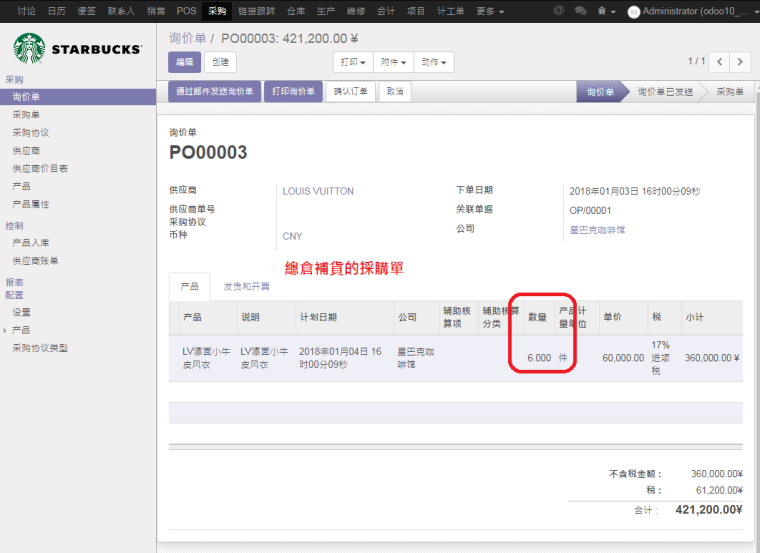Open the conversations chat icon
The width and height of the screenshot is (760, 553).
pyautogui.click(x=580, y=10)
